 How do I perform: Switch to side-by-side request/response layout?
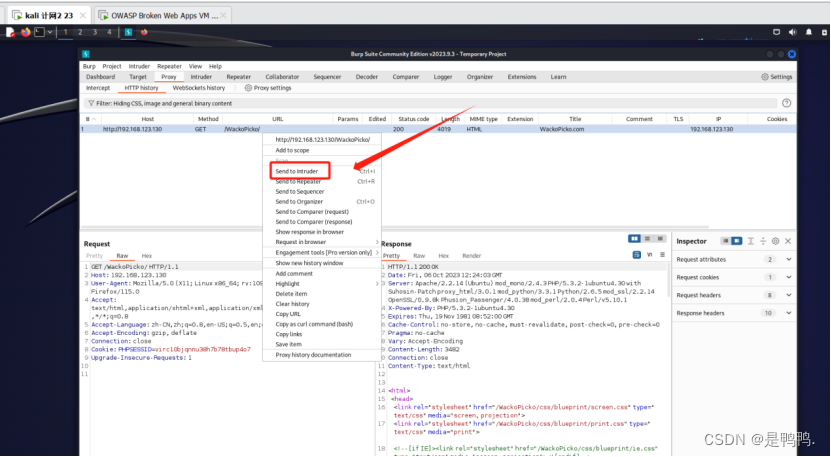point(634,239)
